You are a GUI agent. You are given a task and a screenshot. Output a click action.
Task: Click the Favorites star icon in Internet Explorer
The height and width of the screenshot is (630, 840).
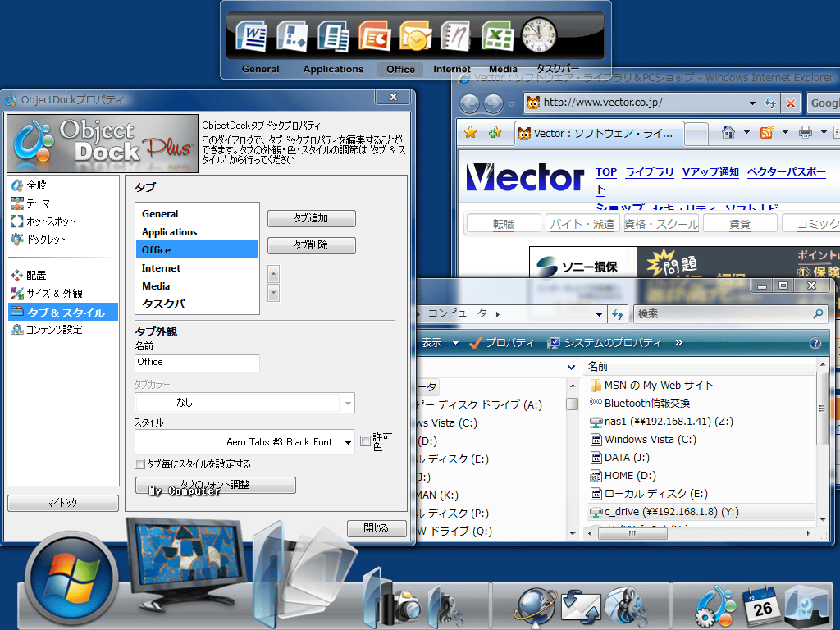pos(470,132)
